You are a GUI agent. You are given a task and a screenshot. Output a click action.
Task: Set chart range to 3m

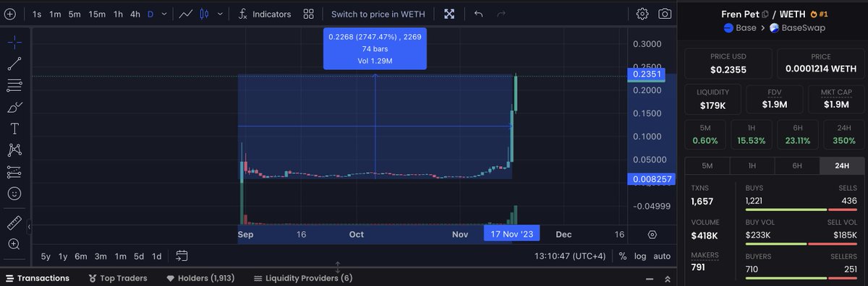tap(101, 256)
